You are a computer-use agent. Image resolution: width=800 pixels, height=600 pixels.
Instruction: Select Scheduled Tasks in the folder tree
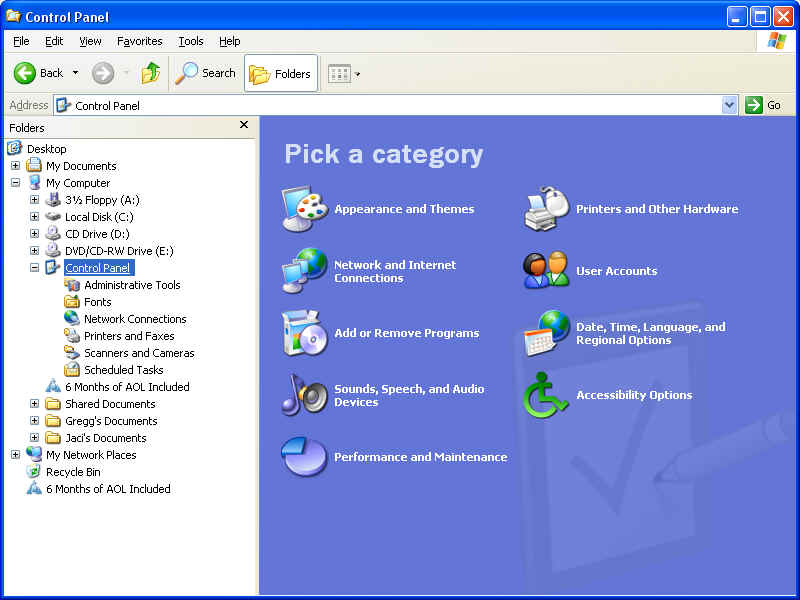[x=123, y=370]
